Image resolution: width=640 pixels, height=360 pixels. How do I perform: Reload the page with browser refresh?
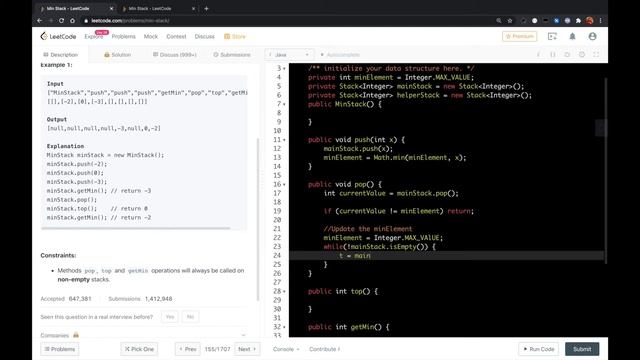(61, 20)
